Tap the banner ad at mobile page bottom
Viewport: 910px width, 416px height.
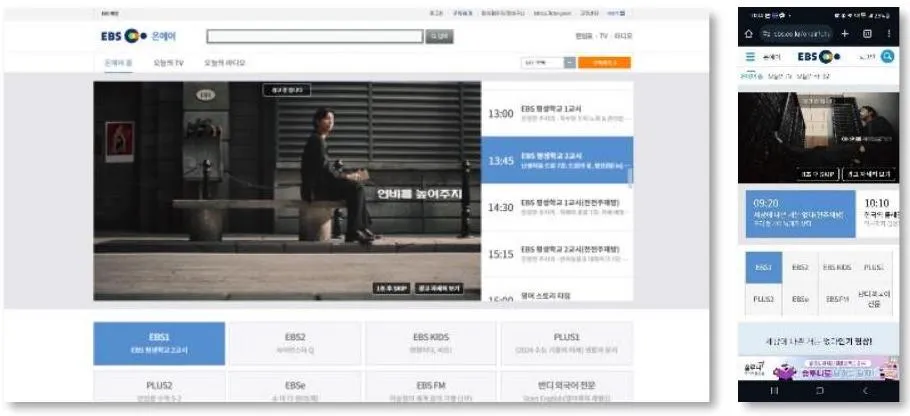coord(818,368)
